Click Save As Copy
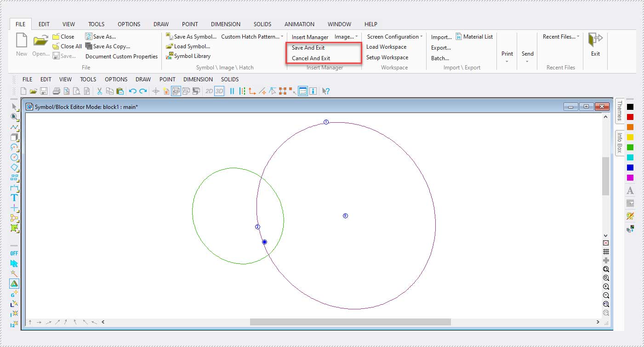Viewport: 644px width, 347px height. 108,46
